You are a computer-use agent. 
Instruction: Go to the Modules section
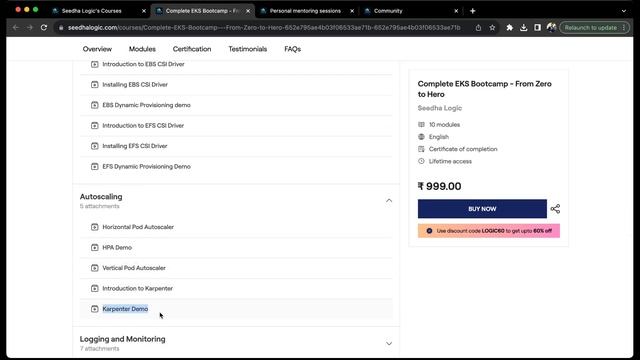(142, 49)
